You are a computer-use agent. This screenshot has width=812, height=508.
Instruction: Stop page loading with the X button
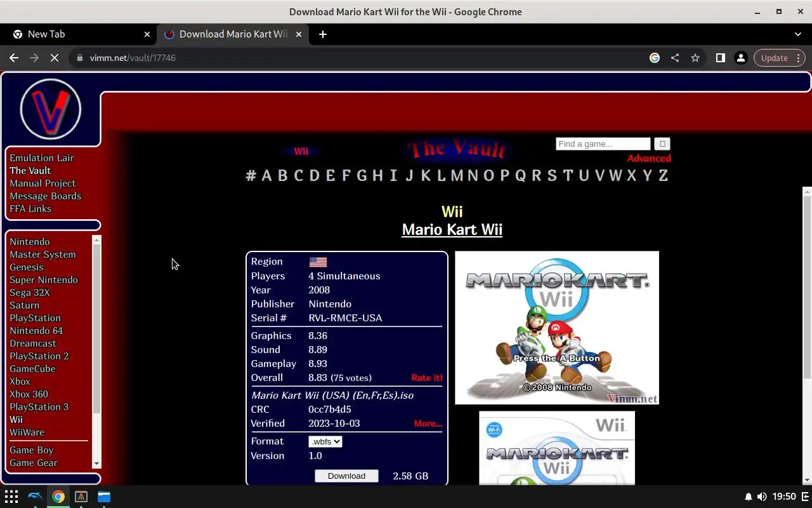click(55, 58)
